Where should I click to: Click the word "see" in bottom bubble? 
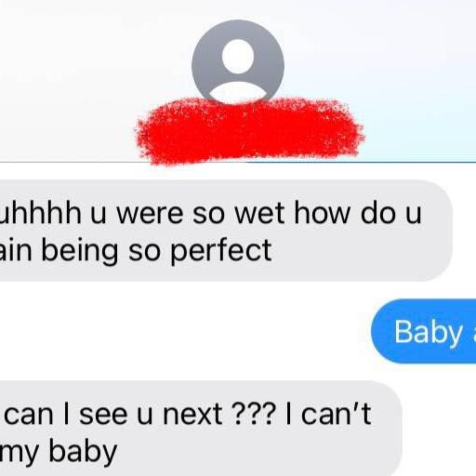point(103,415)
